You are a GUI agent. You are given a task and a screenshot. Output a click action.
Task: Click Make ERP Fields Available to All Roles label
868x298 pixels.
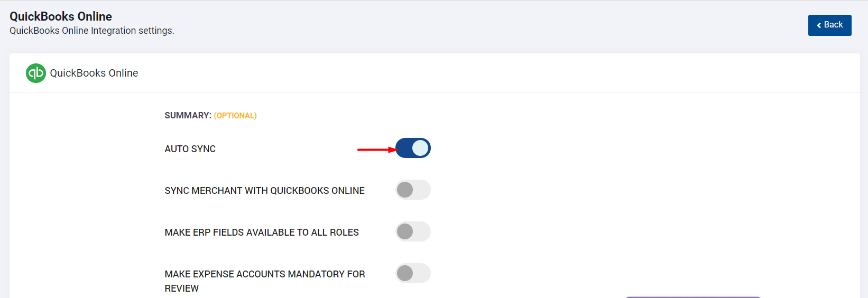click(262, 232)
